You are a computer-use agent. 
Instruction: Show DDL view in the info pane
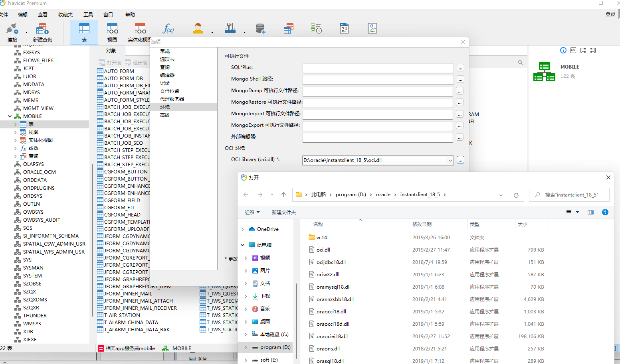tap(573, 50)
